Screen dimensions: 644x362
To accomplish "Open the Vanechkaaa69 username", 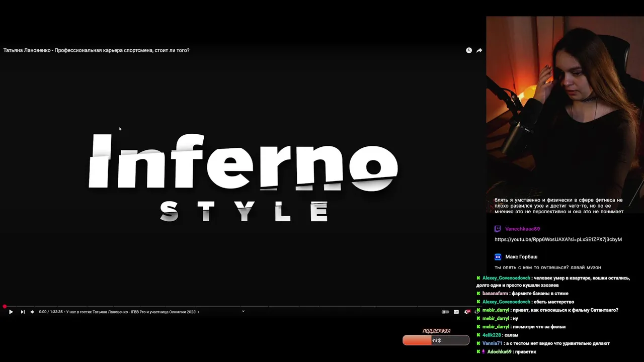I will (522, 229).
